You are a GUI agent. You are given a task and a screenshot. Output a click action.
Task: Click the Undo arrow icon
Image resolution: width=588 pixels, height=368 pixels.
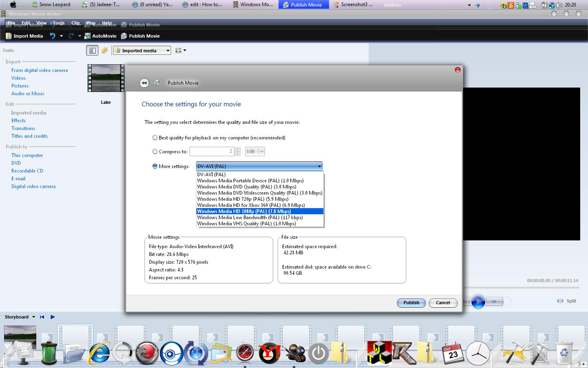point(52,36)
